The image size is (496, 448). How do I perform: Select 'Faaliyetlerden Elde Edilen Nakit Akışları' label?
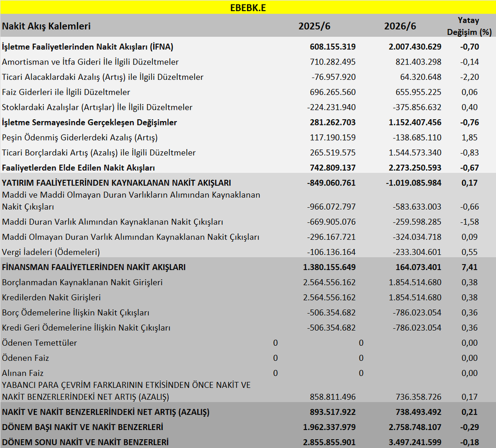[78, 168]
